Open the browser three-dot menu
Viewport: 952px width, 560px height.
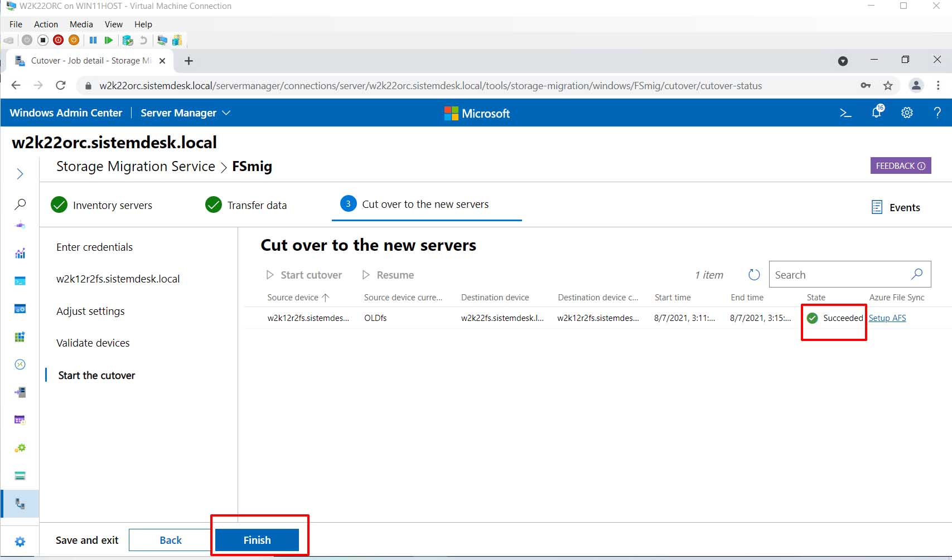click(x=938, y=85)
